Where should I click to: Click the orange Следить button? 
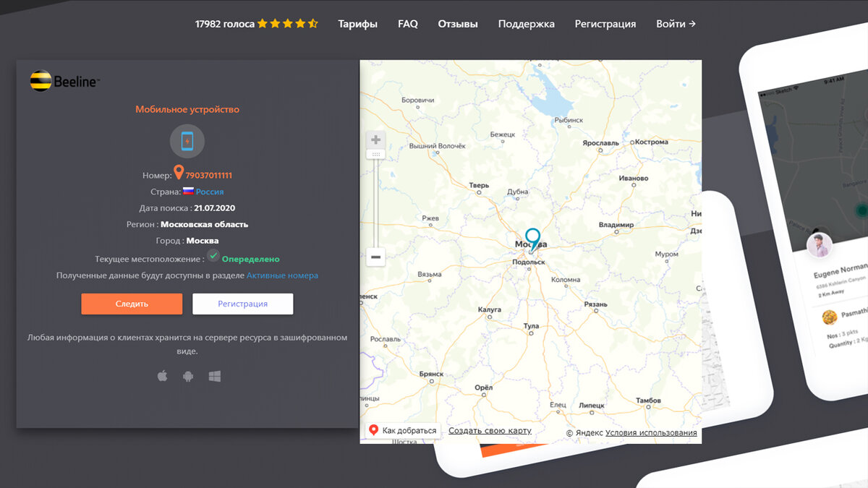pos(132,304)
